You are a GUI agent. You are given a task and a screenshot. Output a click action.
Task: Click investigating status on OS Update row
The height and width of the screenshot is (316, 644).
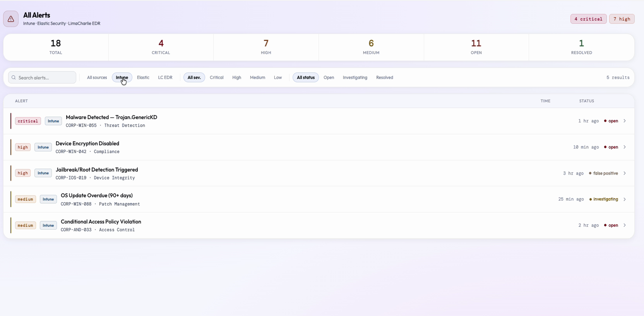click(603, 199)
